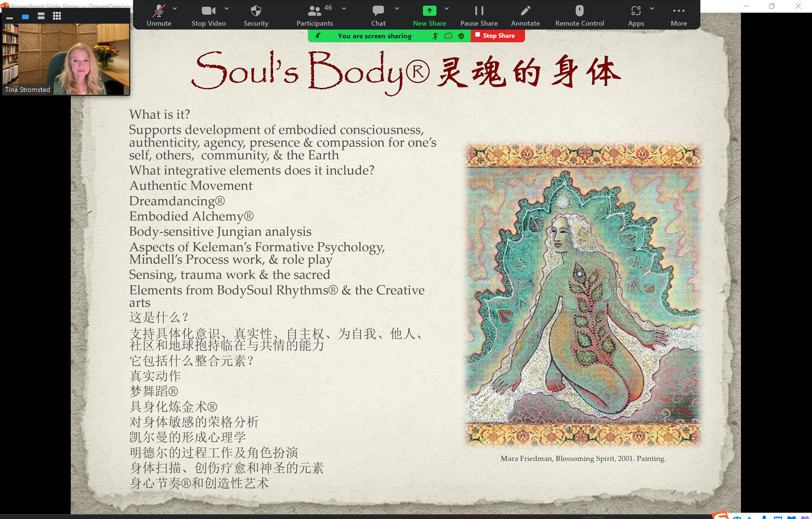Click the '具身化炼金术®' line
This screenshot has width=812, height=519.
coord(173,407)
